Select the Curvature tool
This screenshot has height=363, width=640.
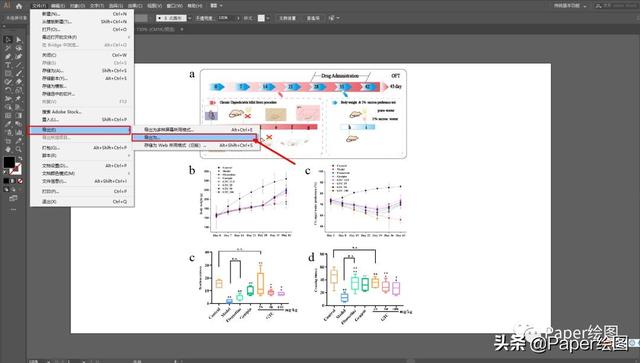[18, 56]
